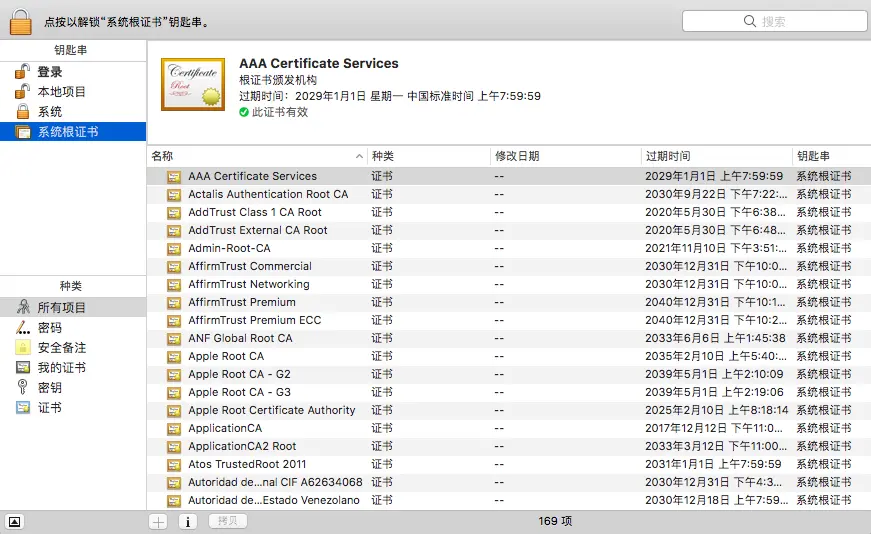Click the lock icon to unlock keychain
This screenshot has height=534, width=871.
[x=21, y=21]
